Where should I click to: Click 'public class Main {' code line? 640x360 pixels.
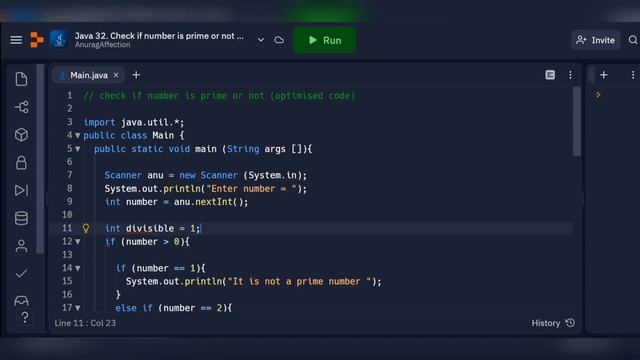134,136
